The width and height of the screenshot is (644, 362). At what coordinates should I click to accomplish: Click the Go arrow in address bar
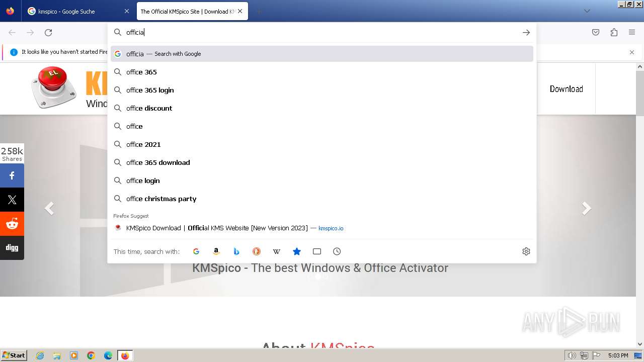(x=526, y=32)
